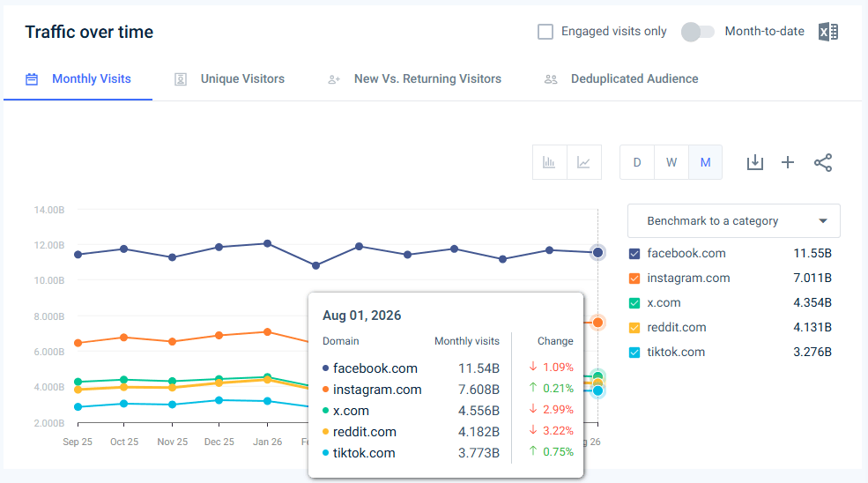Screen dimensions: 868x483
Task: Switch to bar chart view icon
Action: [x=549, y=162]
